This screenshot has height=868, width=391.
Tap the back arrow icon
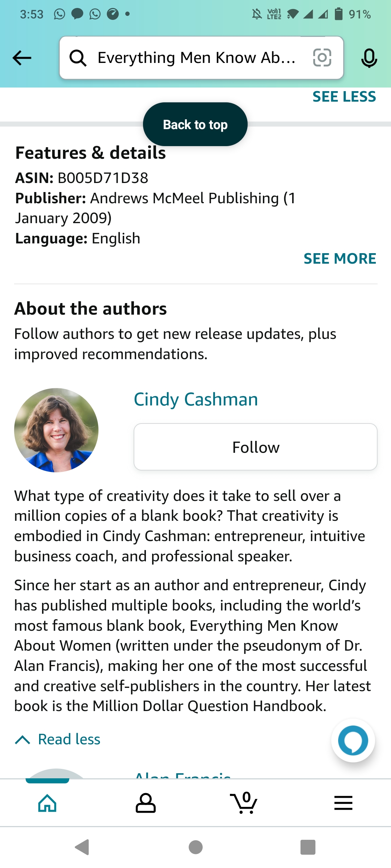[x=22, y=58]
